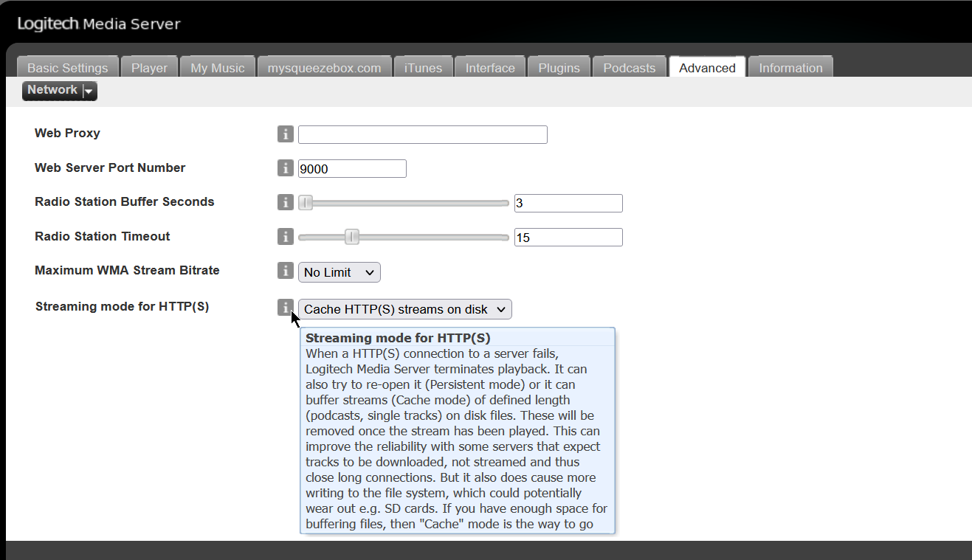Click the Timeout value field showing 15
This screenshot has height=560, width=972.
pyautogui.click(x=568, y=237)
